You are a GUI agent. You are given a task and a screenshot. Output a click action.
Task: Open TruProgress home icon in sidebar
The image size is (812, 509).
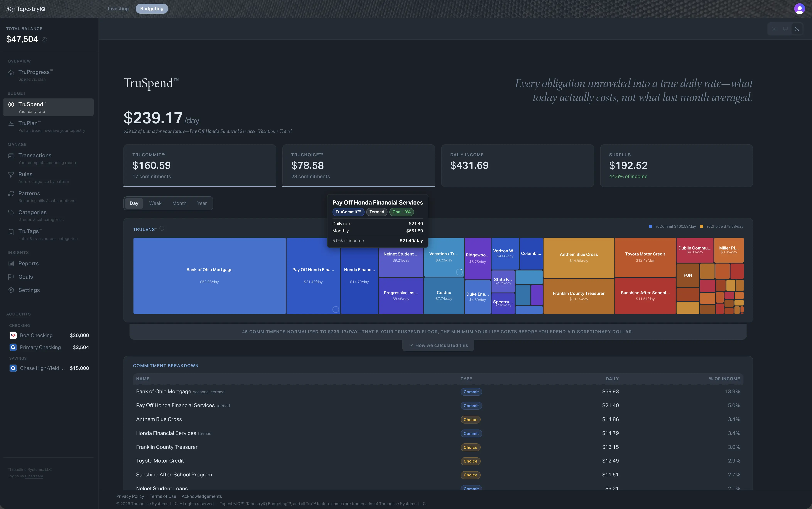(x=11, y=72)
